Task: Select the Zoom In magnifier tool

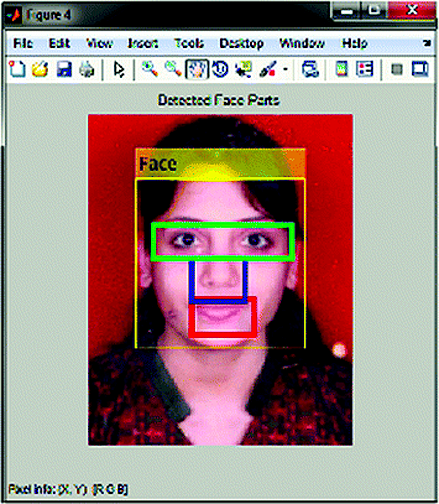Action: coord(149,70)
